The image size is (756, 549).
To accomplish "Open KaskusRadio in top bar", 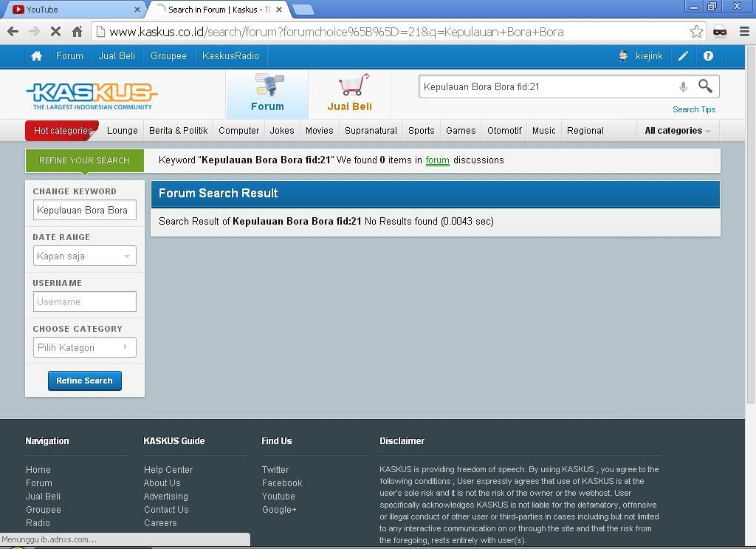I will pos(230,56).
